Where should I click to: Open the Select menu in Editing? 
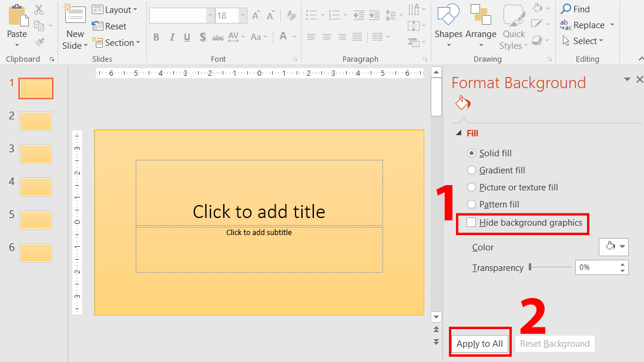[583, 41]
